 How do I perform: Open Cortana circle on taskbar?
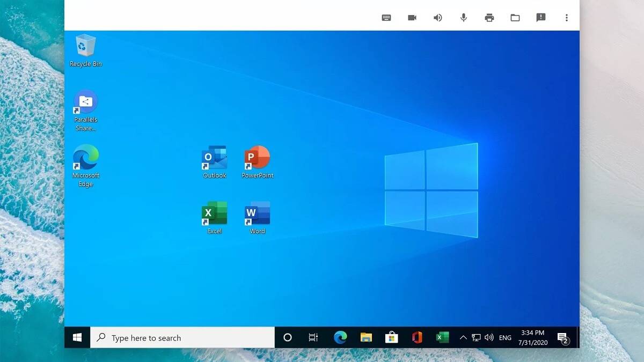[x=288, y=337]
